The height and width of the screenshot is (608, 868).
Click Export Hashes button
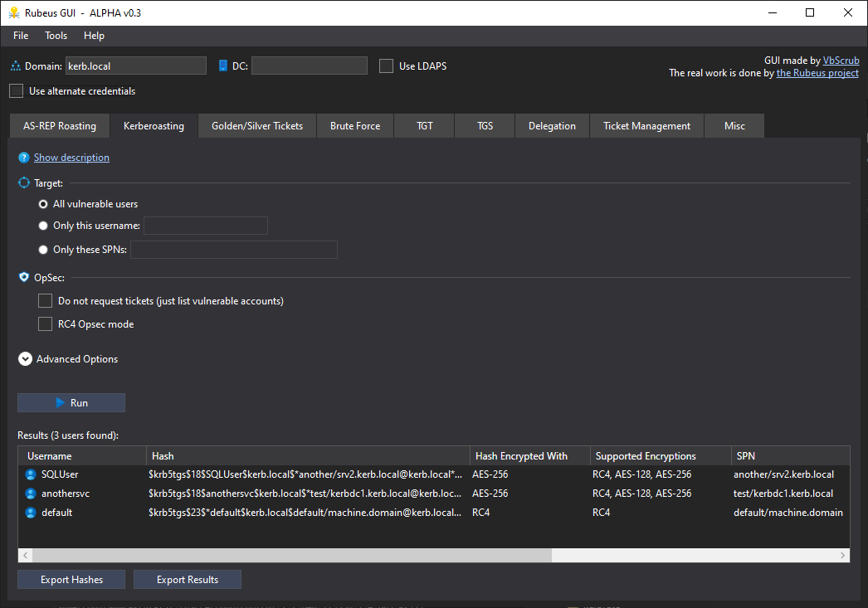tap(71, 579)
